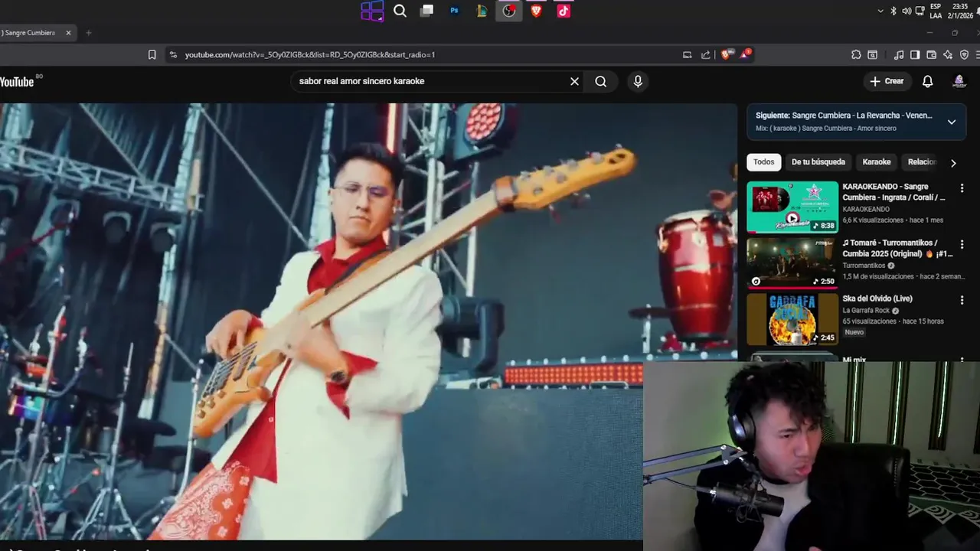980x551 pixels.
Task: Select the Karaoke filter chip
Action: tap(877, 162)
